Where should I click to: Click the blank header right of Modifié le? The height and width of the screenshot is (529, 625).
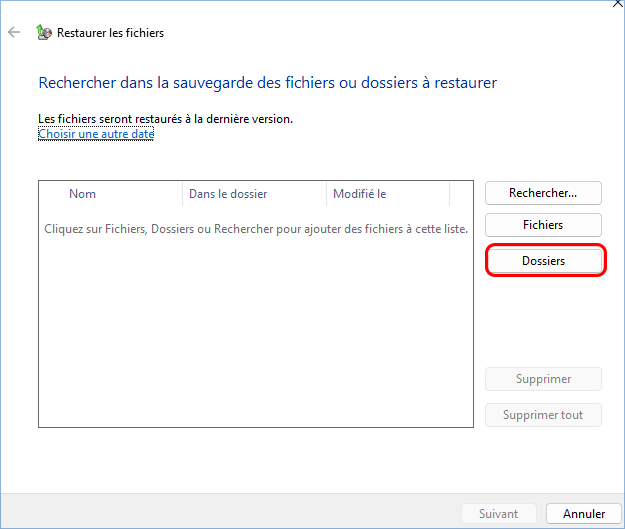[x=461, y=194]
